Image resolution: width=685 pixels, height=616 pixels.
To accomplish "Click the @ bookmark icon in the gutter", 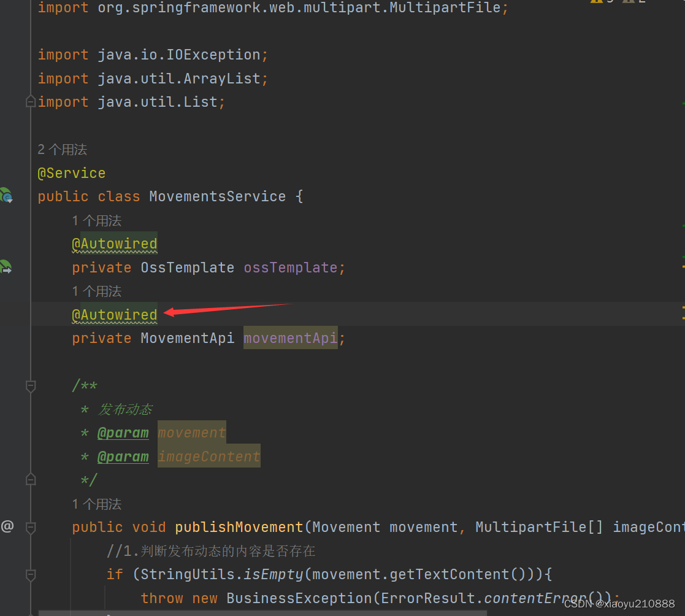I will point(7,526).
